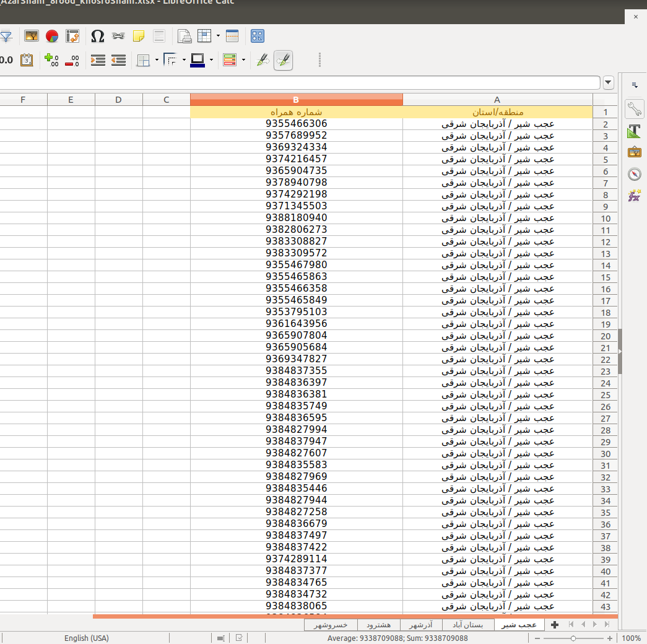
Task: Select the عجب شیر sheet tab
Action: pyautogui.click(x=519, y=625)
